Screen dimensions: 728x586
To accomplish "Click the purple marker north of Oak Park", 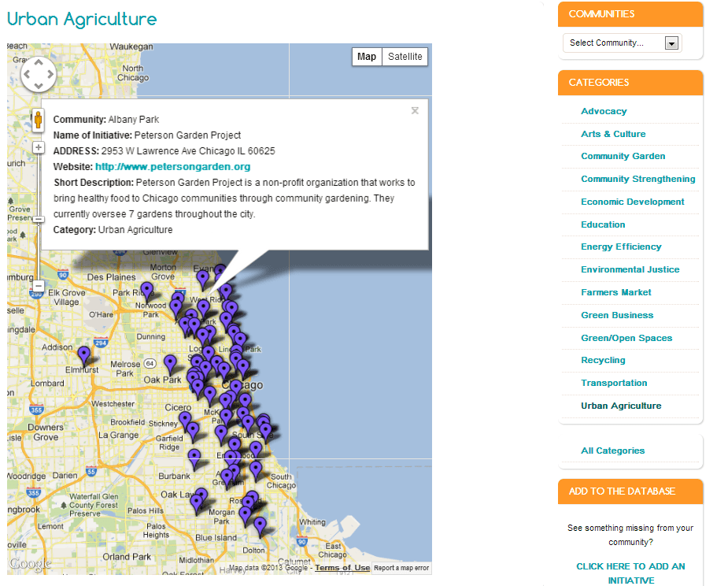I will click(170, 363).
